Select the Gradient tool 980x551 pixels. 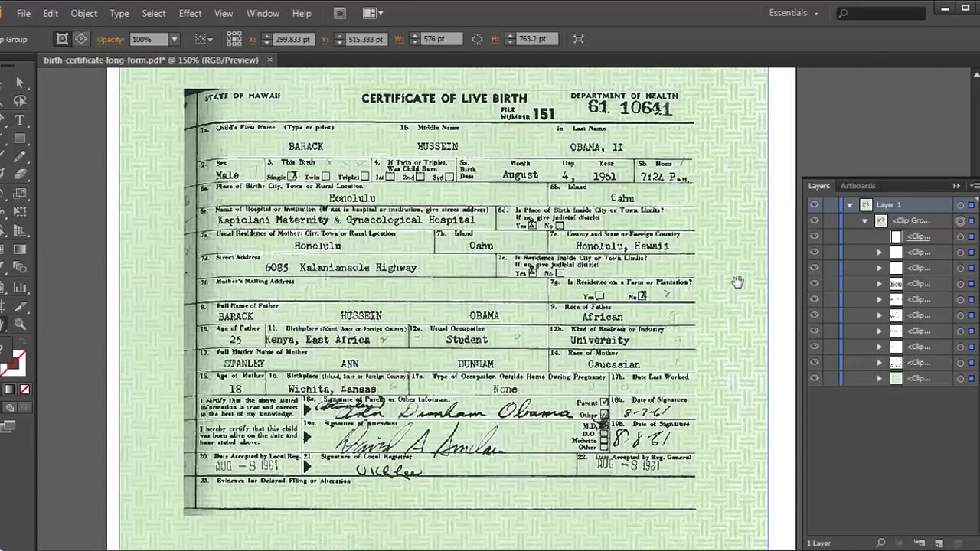[x=20, y=249]
